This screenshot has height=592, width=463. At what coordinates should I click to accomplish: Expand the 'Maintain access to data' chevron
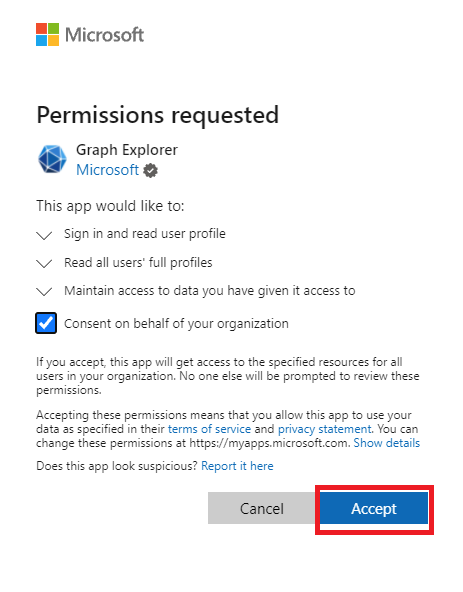(44, 291)
